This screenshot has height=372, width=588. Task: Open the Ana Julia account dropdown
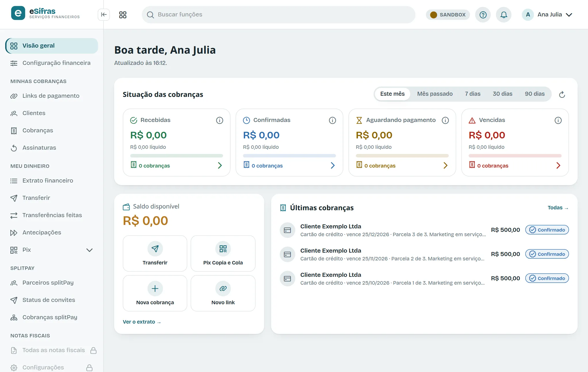[x=547, y=15]
